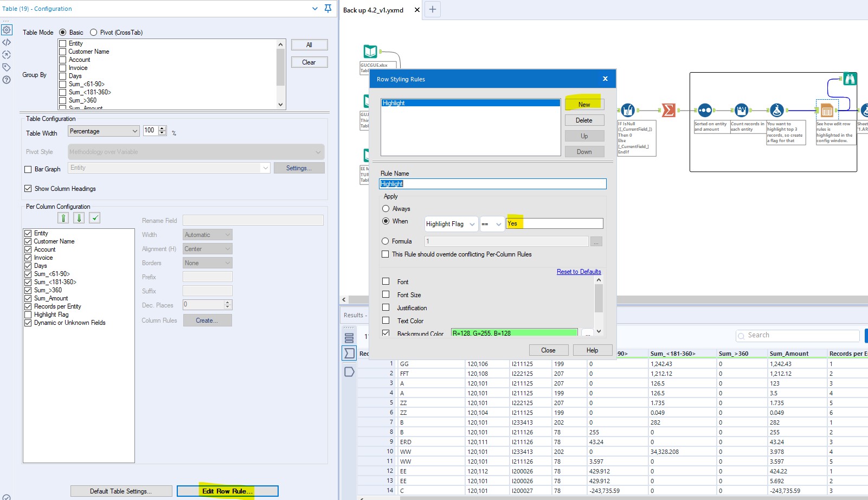The width and height of the screenshot is (868, 500).
Task: Click the Annotation tag icon in the sidebar
Action: 7,67
